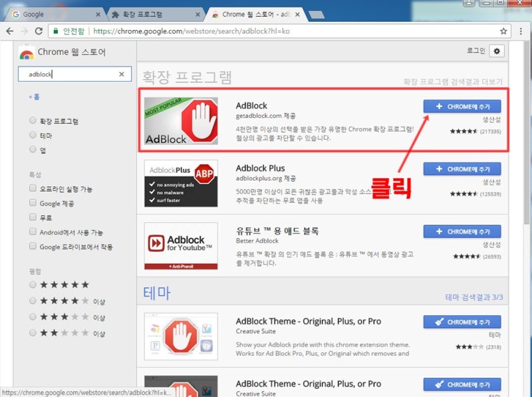
Task: Click the green secure padlock icon
Action: [x=56, y=31]
